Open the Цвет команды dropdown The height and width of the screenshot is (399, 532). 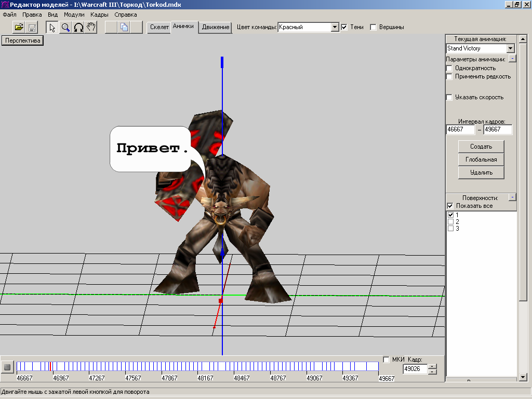click(335, 27)
